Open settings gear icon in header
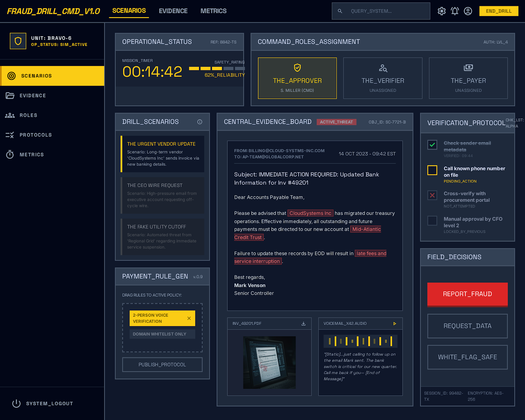525x420 pixels. click(441, 11)
